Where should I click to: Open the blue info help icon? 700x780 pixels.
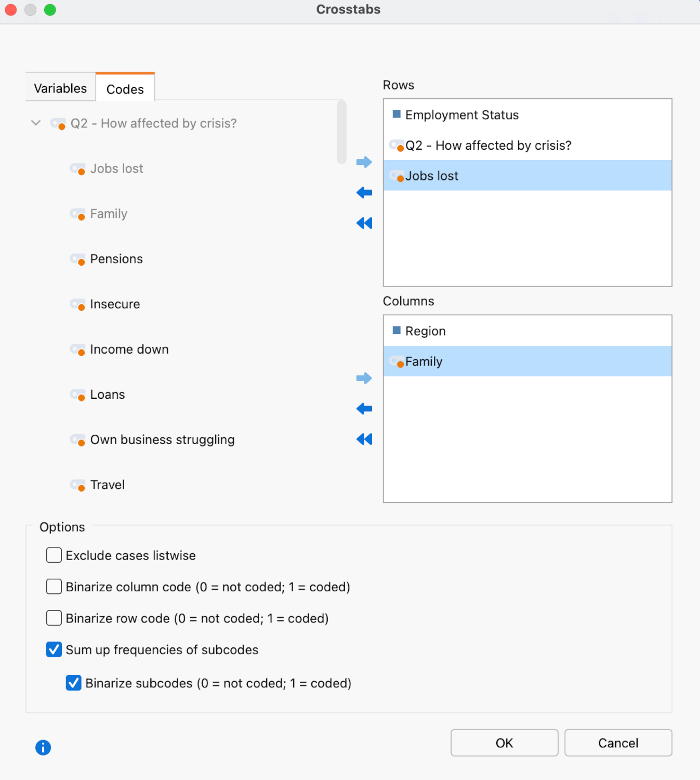point(43,747)
